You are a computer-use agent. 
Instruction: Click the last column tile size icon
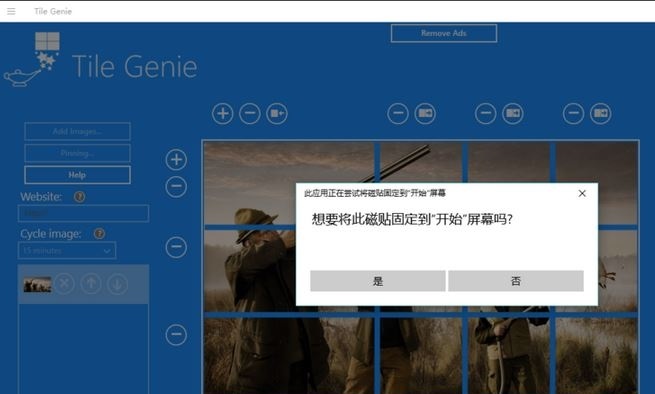601,114
